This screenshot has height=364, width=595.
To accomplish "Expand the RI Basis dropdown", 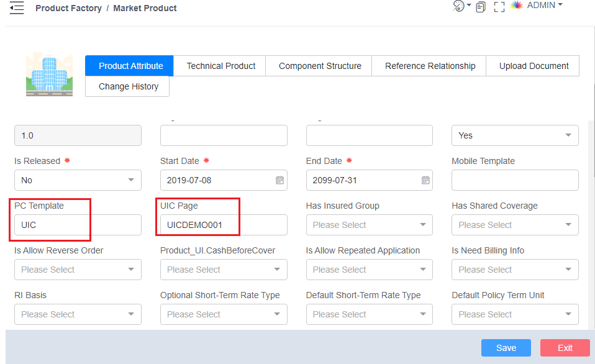I will 78,314.
